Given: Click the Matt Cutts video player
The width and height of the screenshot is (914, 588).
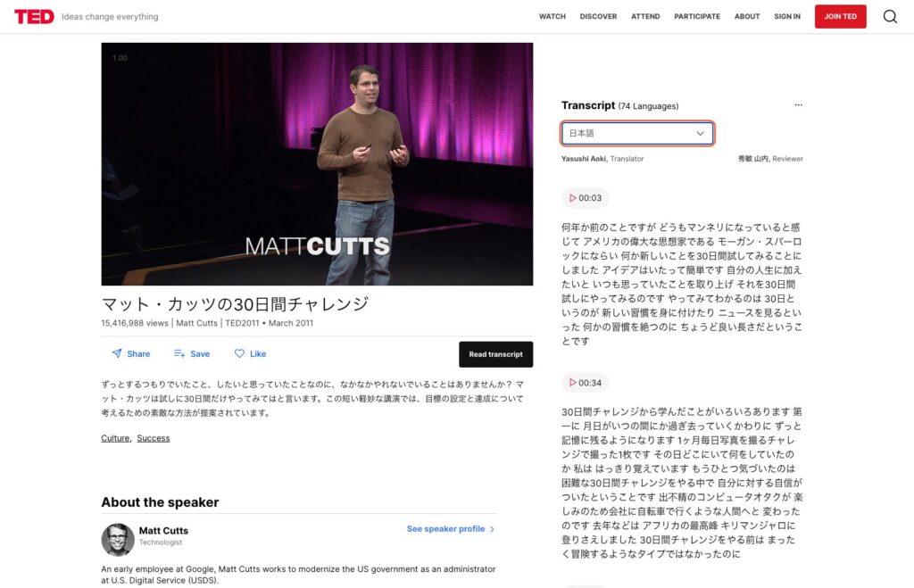Looking at the screenshot, I should [317, 164].
